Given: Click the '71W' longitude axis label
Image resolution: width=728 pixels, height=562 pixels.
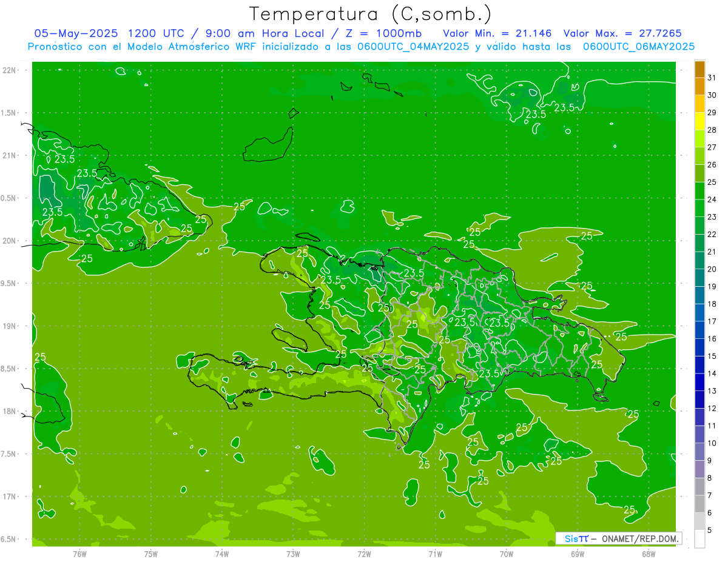Looking at the screenshot, I should [x=435, y=554].
